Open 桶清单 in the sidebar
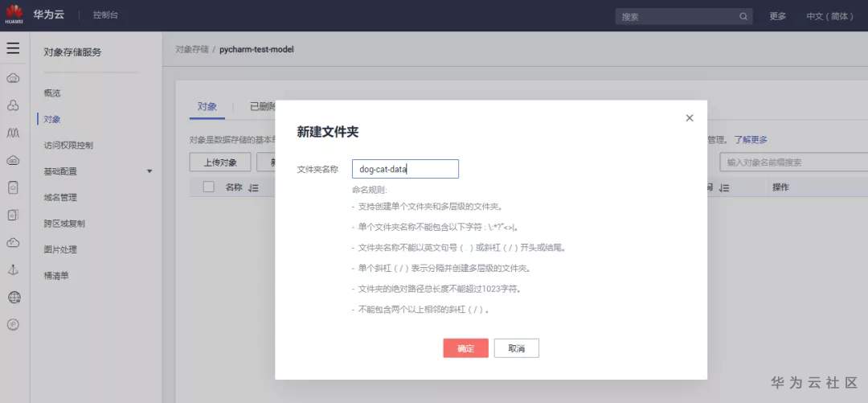The width and height of the screenshot is (868, 403). 56,275
